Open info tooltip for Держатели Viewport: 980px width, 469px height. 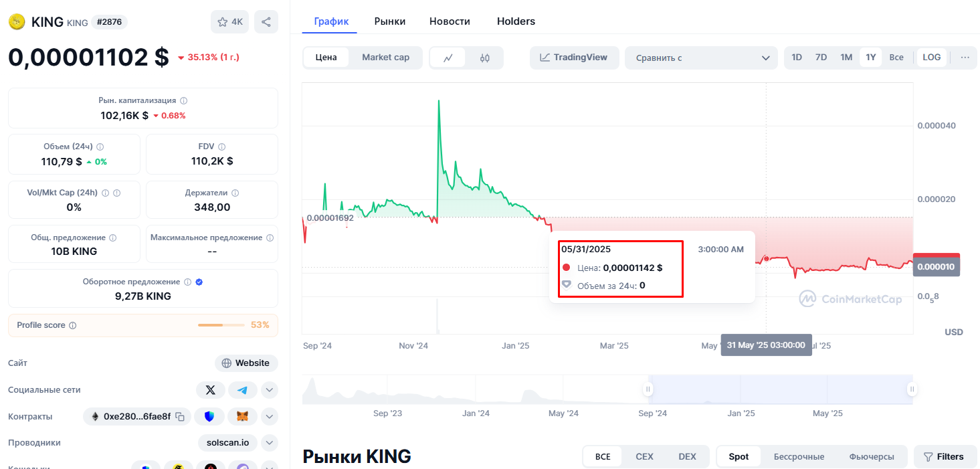pos(235,193)
